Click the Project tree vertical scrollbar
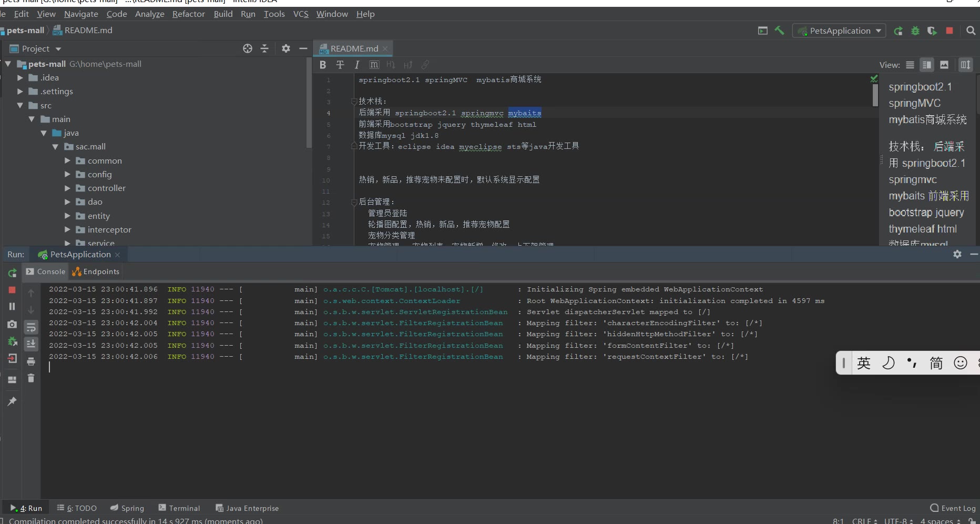980x524 pixels. [309, 103]
